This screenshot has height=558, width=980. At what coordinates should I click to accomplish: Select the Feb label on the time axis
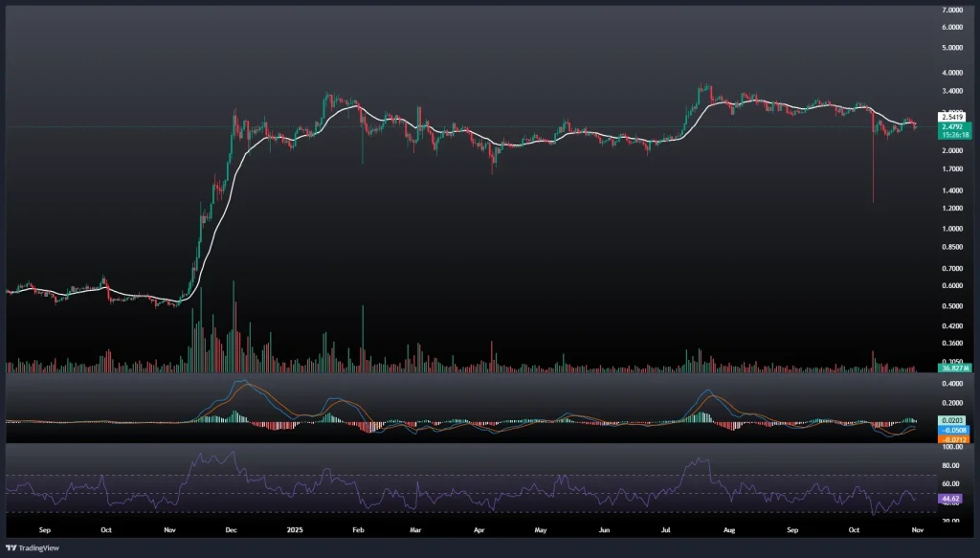tap(358, 528)
